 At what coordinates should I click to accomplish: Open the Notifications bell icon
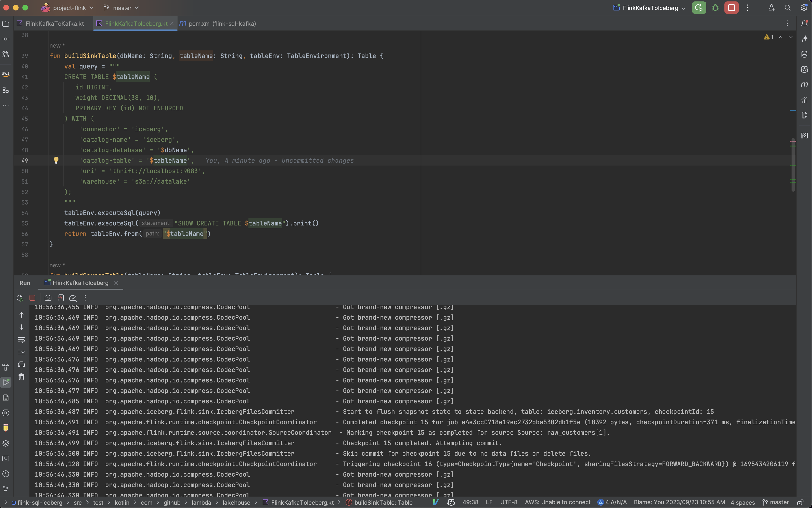[x=804, y=24]
